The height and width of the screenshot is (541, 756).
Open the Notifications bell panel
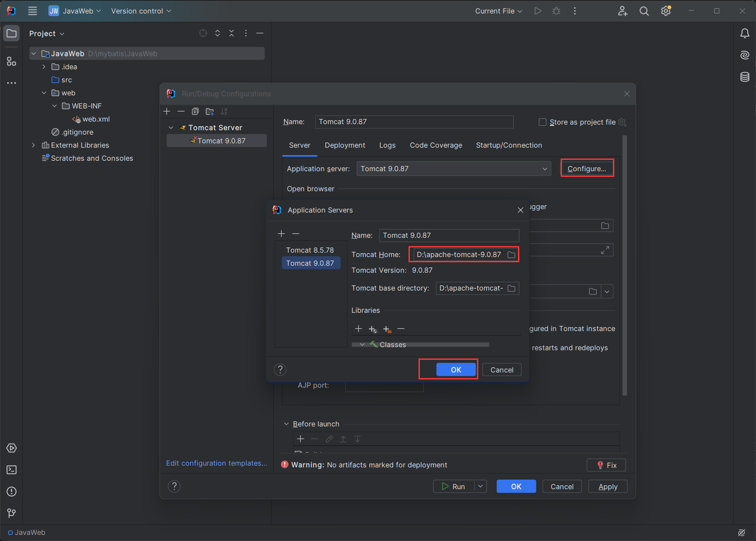(745, 34)
